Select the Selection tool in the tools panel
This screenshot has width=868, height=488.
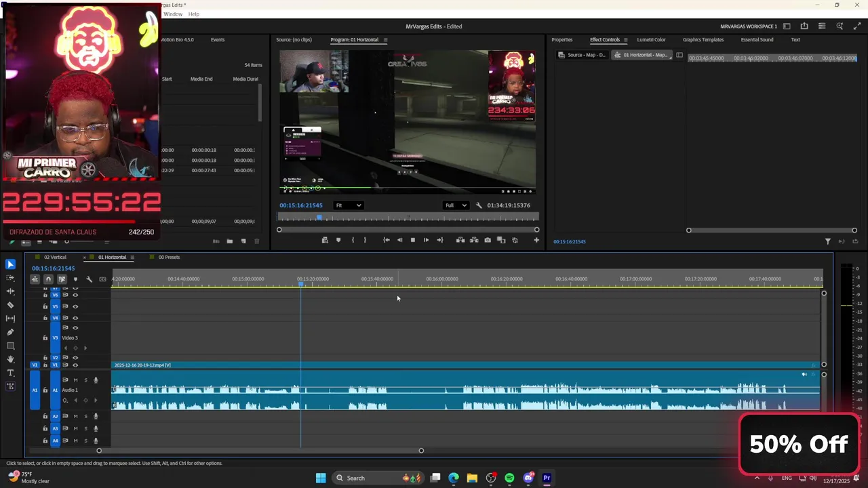tap(10, 264)
